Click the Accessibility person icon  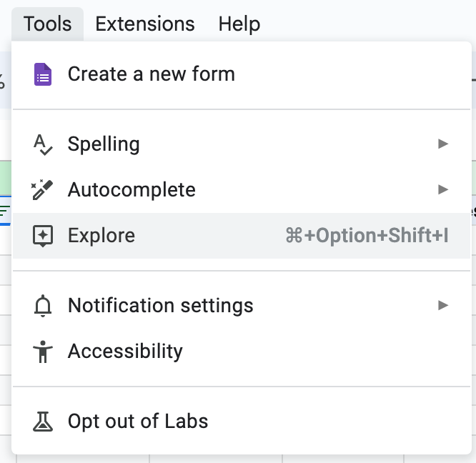pyautogui.click(x=43, y=352)
